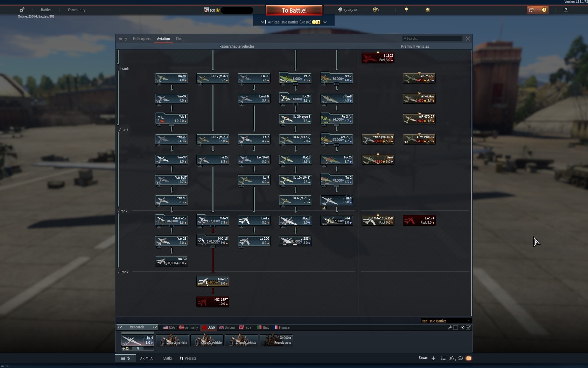Open the Battles menu

46,10
